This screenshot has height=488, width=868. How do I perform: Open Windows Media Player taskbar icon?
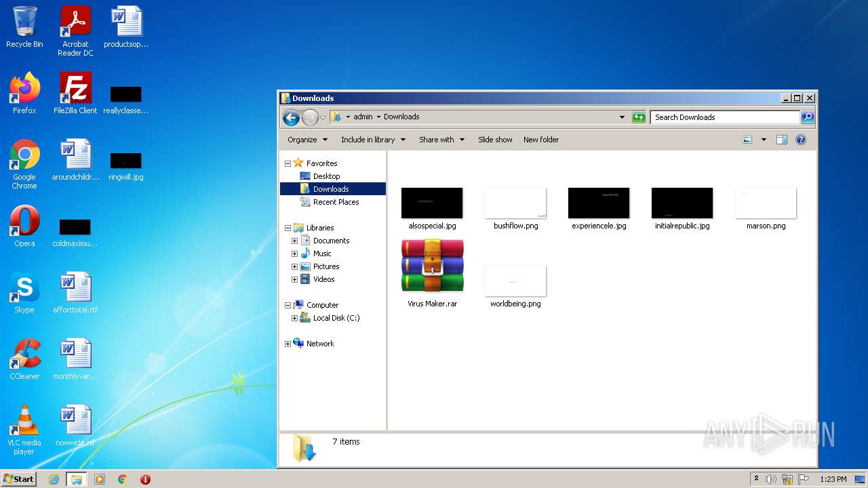100,479
